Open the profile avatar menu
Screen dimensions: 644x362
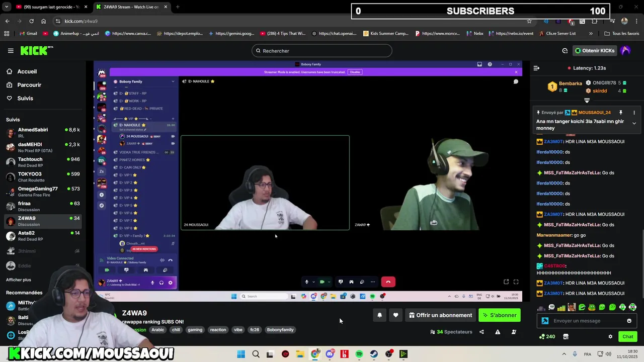625,51
